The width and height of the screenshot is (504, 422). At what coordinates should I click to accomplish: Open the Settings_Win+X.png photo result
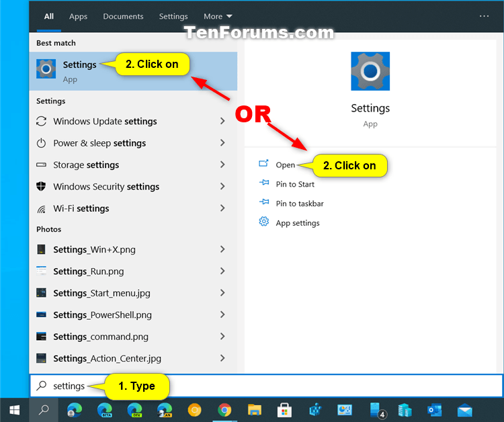click(133, 250)
